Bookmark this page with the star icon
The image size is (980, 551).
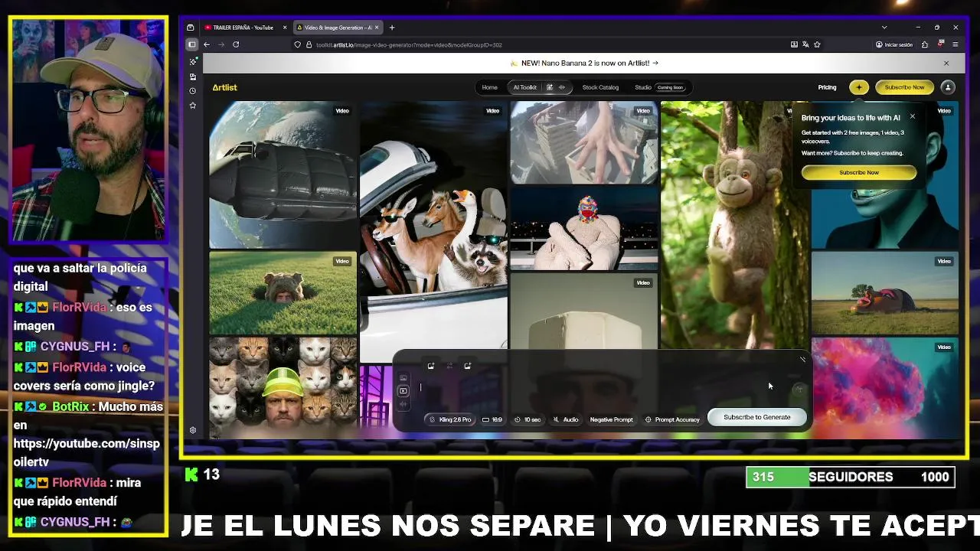click(x=817, y=44)
